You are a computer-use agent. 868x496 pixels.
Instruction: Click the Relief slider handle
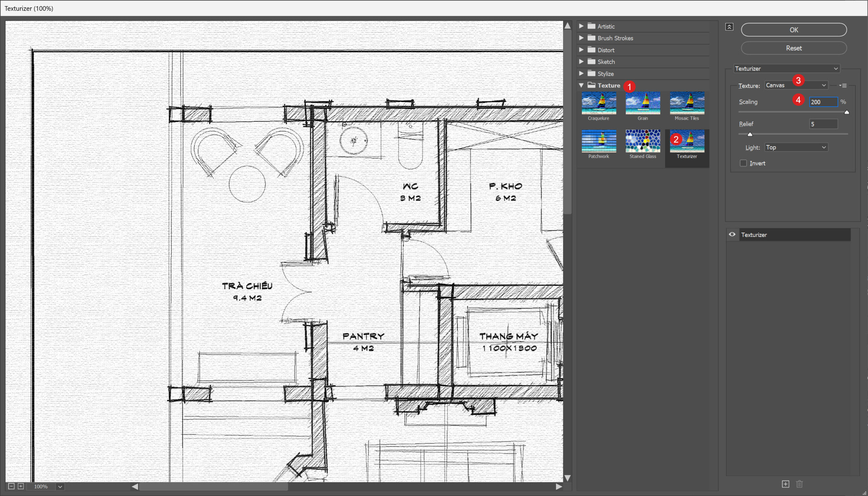coord(750,134)
